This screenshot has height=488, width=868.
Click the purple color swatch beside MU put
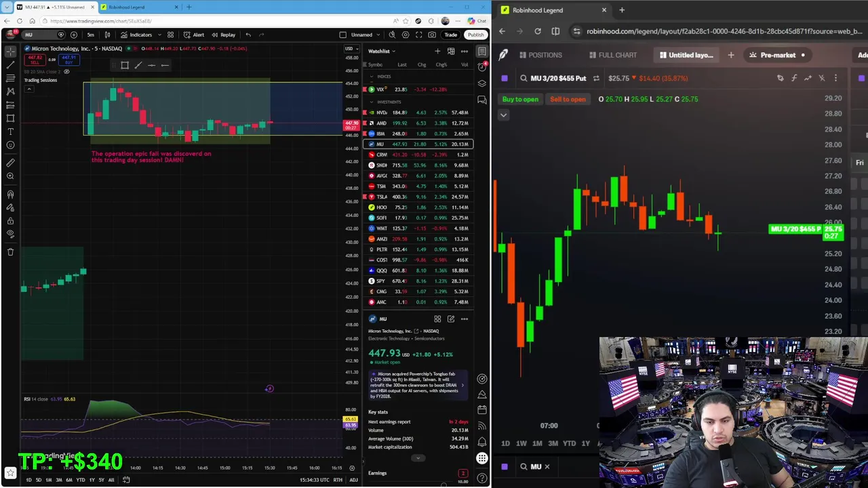coord(505,78)
